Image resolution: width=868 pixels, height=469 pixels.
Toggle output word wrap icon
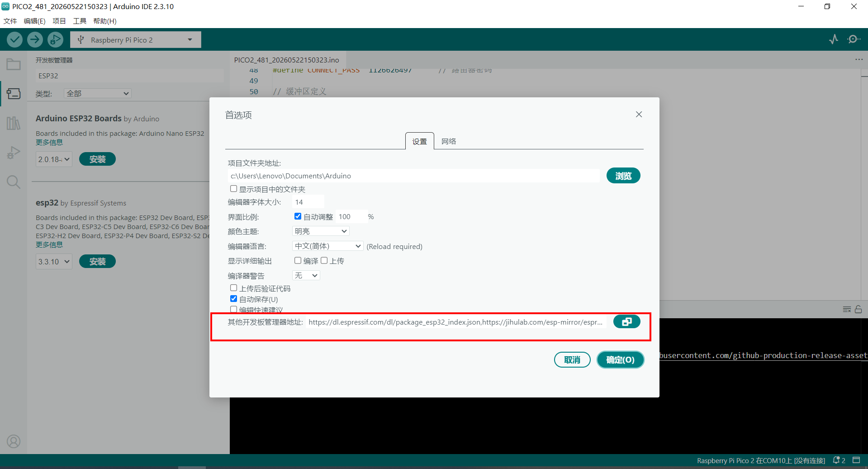pos(847,309)
